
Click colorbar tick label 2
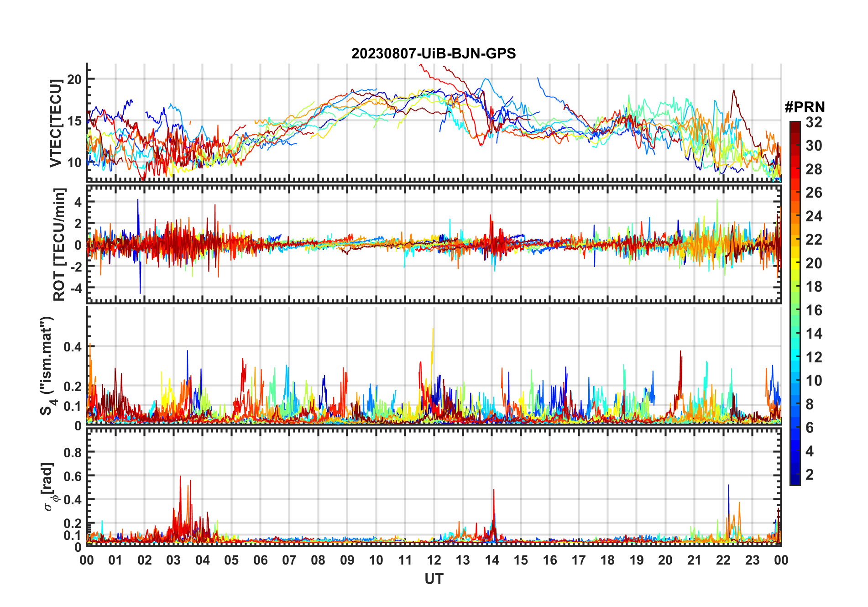pos(810,475)
